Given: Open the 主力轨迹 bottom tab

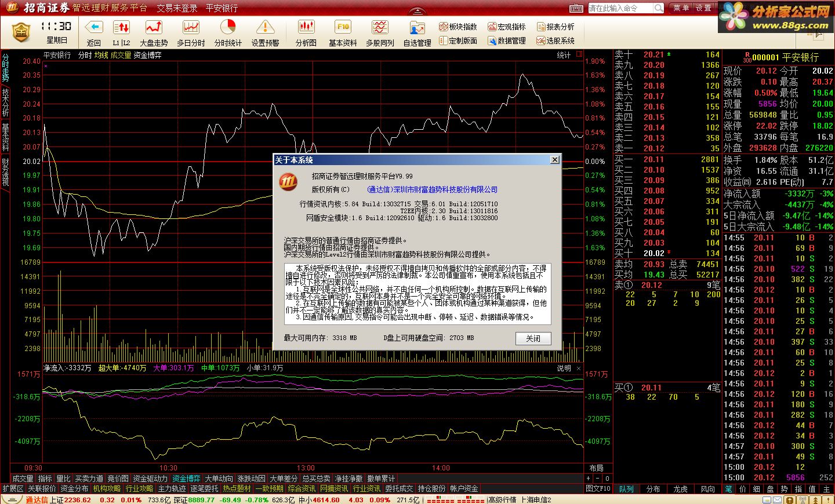Looking at the screenshot, I should pyautogui.click(x=172, y=489).
